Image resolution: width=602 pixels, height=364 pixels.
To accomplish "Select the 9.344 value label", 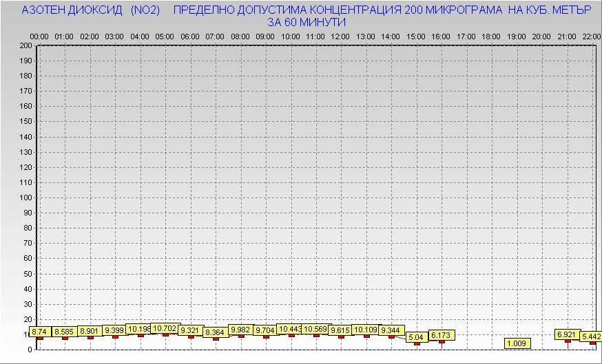I will (391, 330).
